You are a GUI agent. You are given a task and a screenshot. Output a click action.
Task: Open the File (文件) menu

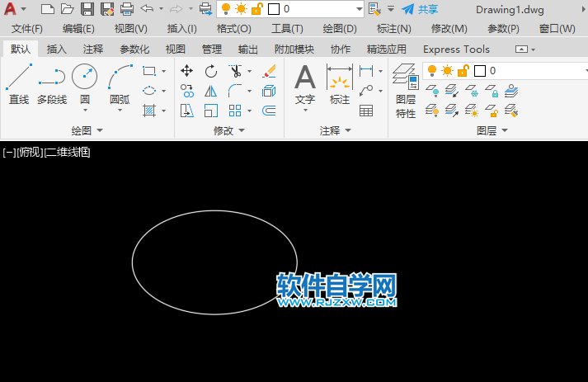(26, 29)
